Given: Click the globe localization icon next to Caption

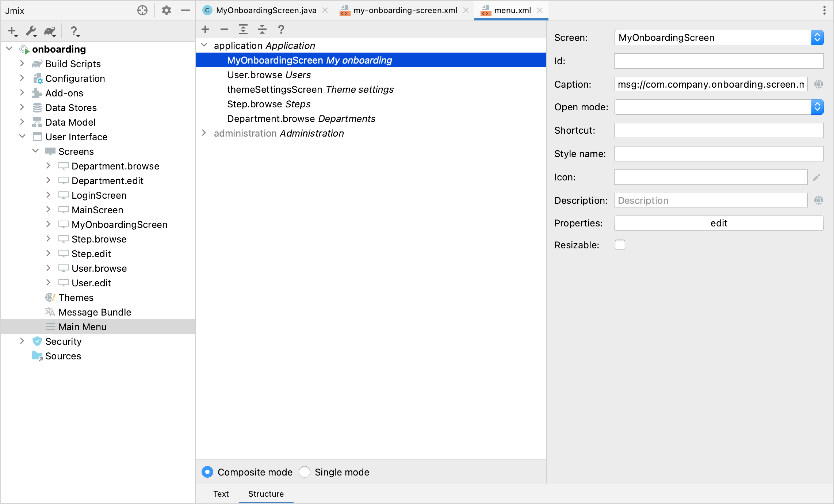Looking at the screenshot, I should click(819, 84).
